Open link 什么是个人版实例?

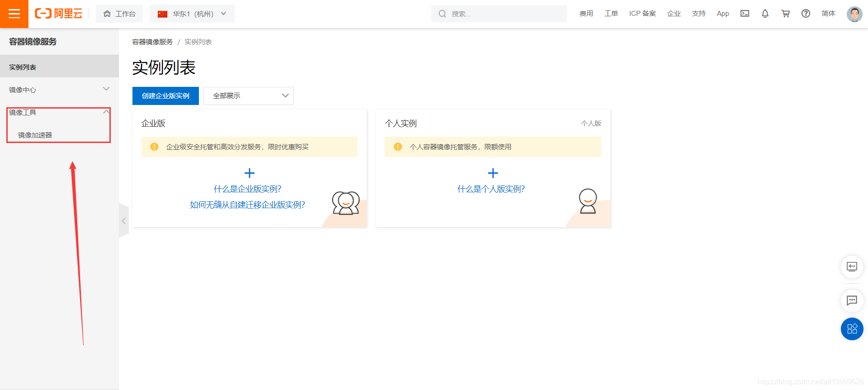point(491,189)
